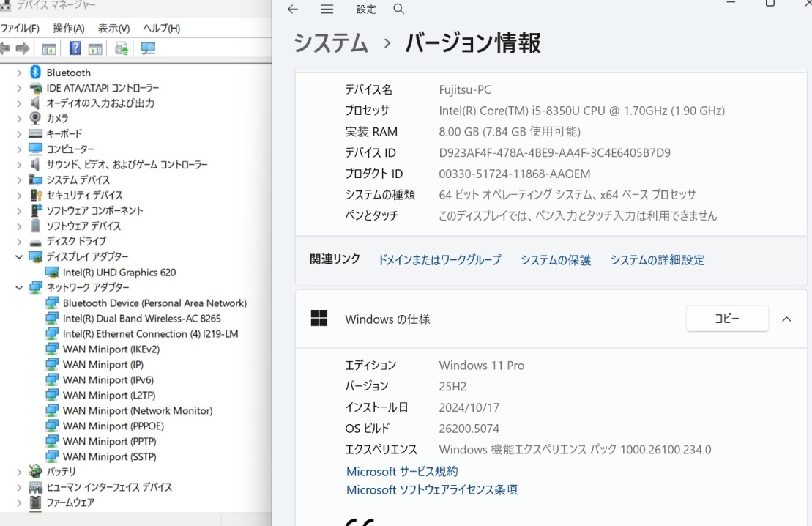Screen dimensions: 812x526
Task: Click the IDE ATA/ATAPI コントローラー category icon
Action: click(x=35, y=88)
